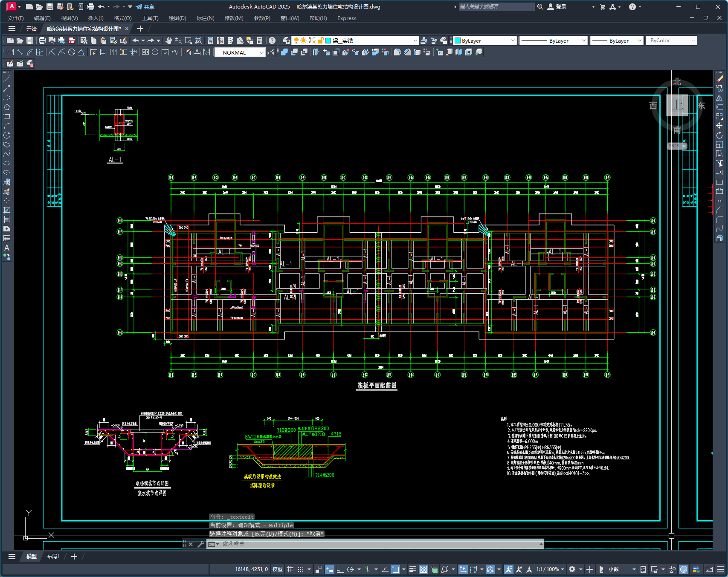
Task: Select the Arc length dimension tool
Action: (x=30, y=52)
